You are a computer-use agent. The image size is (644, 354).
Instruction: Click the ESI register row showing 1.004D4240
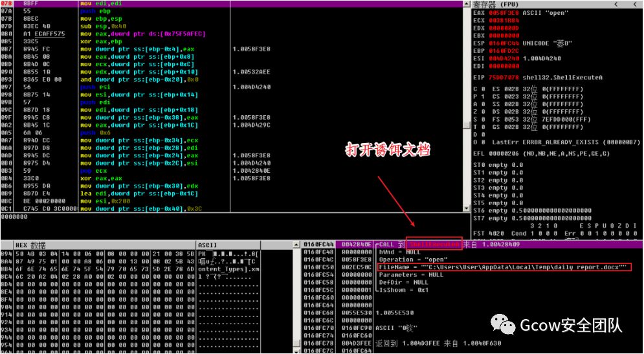pyautogui.click(x=517, y=59)
